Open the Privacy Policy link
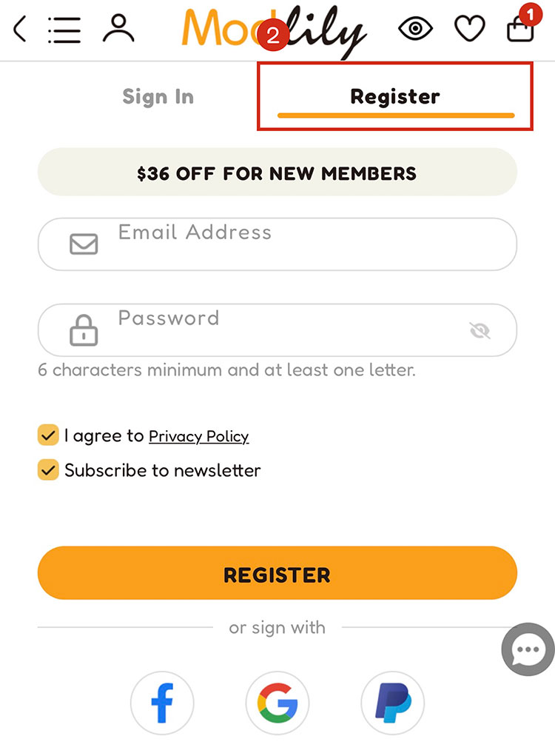Screen dimensions: 555x756 pyautogui.click(x=198, y=436)
